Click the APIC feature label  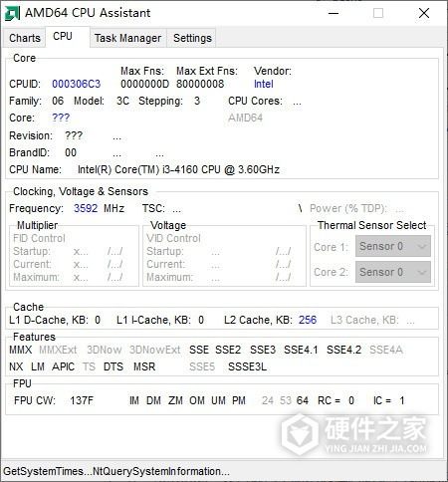(x=63, y=366)
